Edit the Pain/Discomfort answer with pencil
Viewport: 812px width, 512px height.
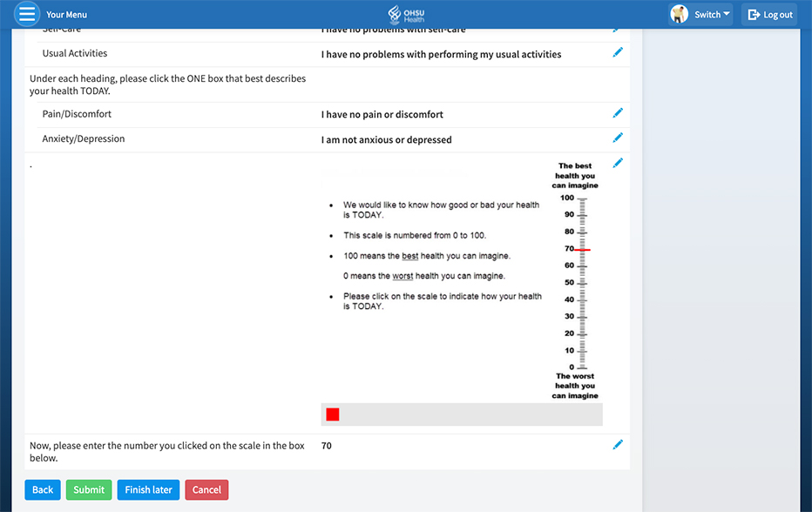(x=618, y=113)
